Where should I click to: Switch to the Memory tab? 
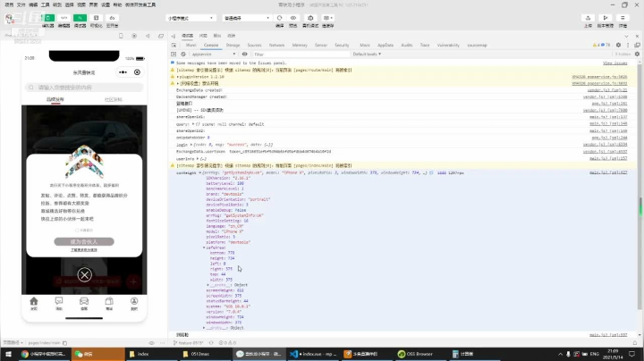coord(300,45)
